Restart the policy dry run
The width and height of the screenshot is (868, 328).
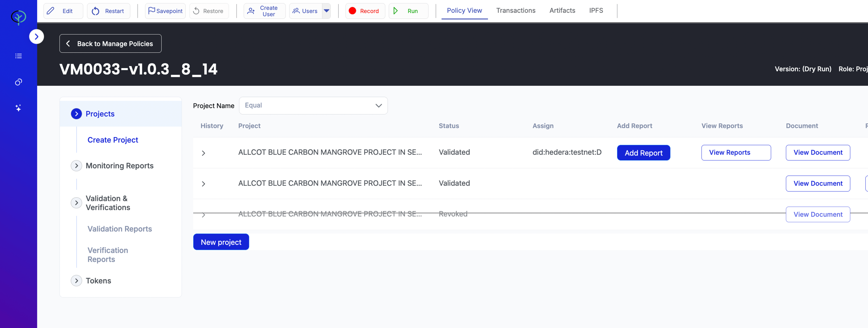[x=108, y=11]
